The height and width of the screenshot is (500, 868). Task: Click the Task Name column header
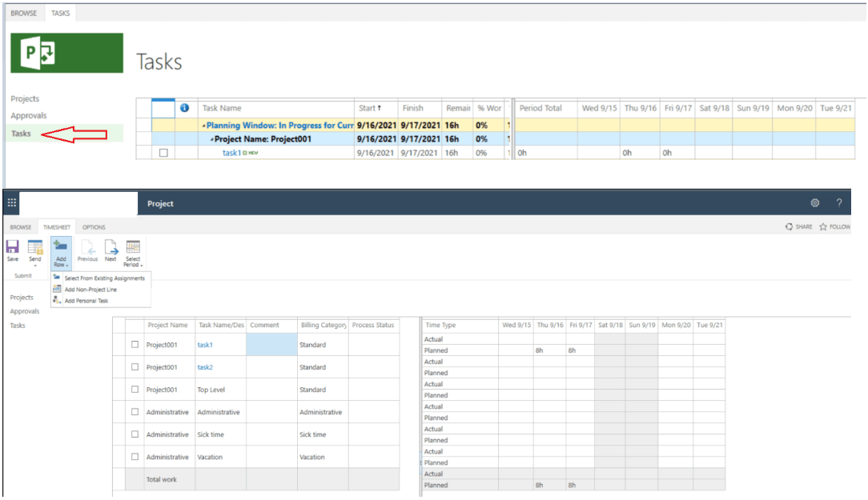(x=222, y=108)
